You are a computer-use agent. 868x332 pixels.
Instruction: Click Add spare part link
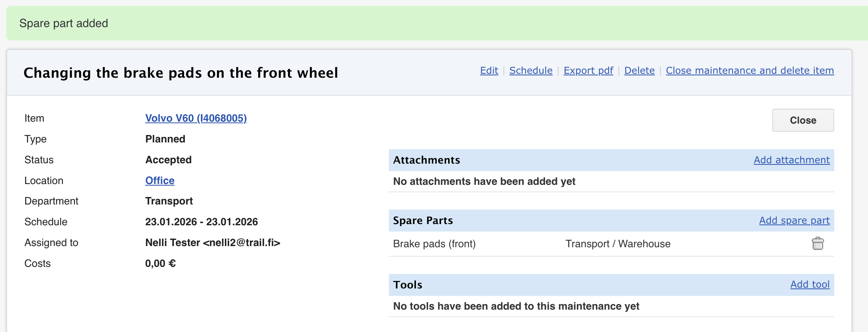794,221
